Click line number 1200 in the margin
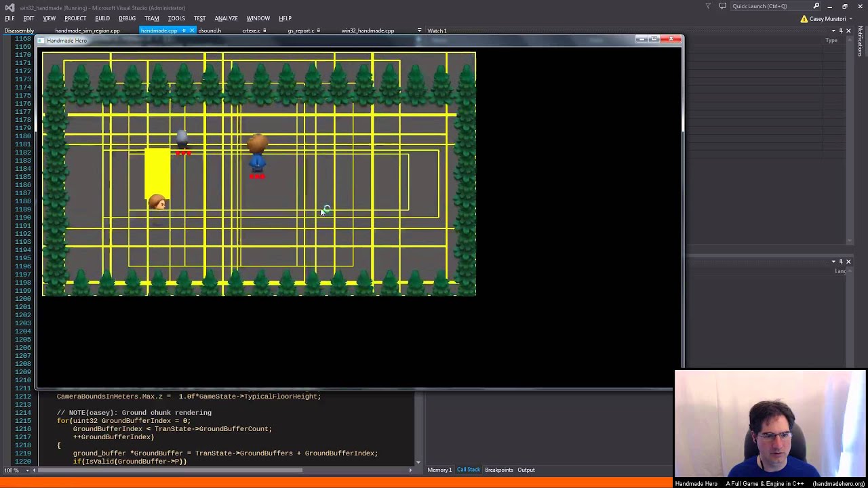868x488 pixels. [x=22, y=299]
